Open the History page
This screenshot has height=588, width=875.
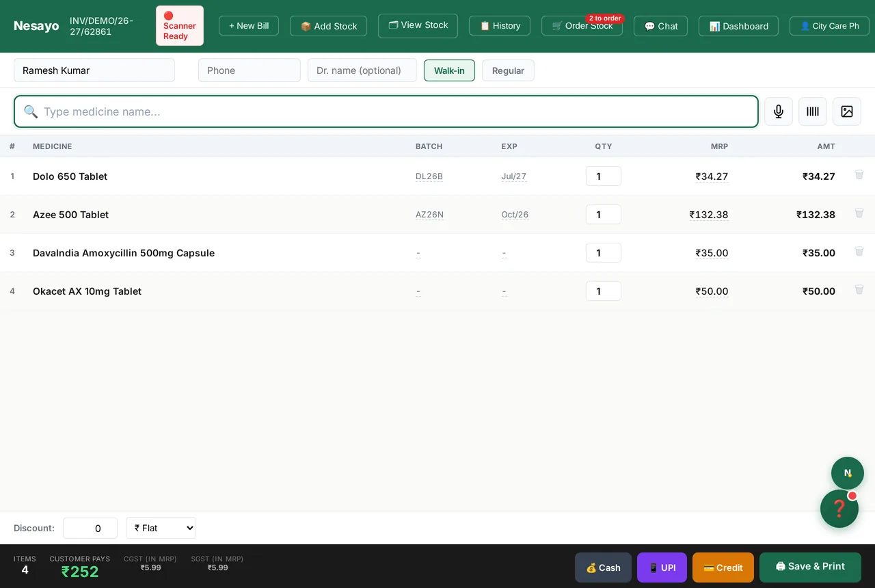500,26
